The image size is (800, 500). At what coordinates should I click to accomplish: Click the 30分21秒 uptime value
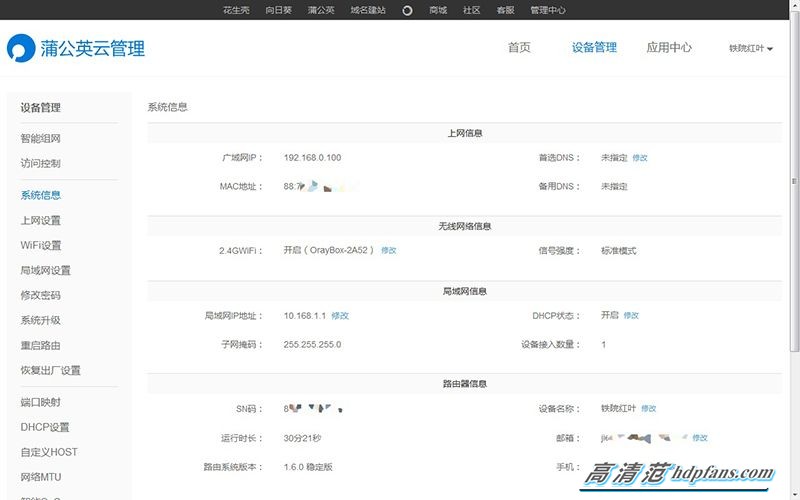[303, 438]
